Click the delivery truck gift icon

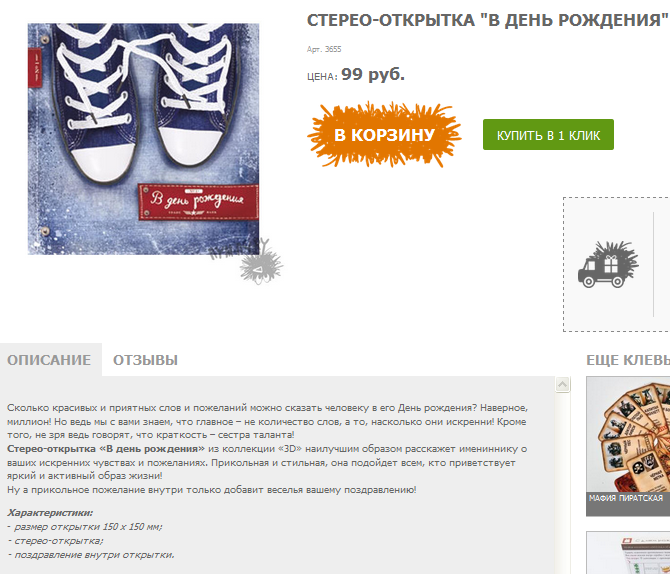pos(608,264)
